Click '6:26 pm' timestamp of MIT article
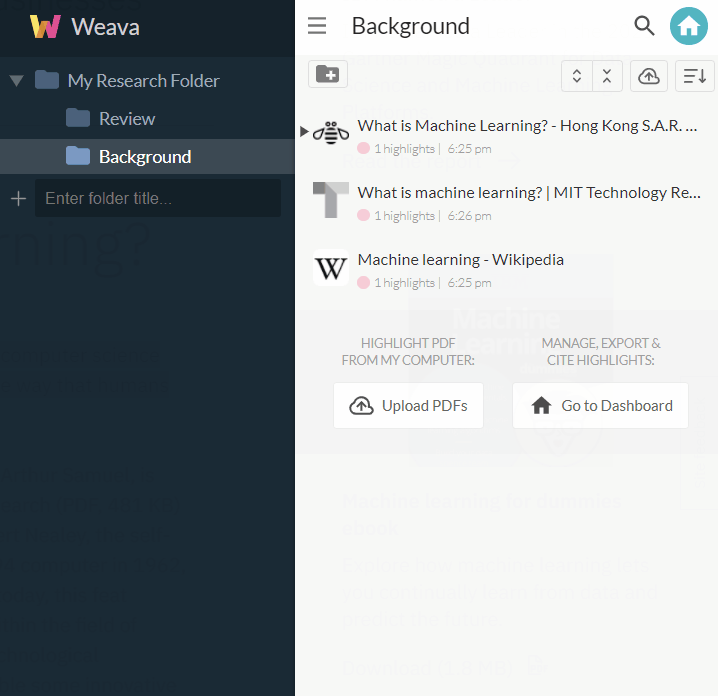Viewport: 718px width, 696px height. pyautogui.click(x=469, y=216)
